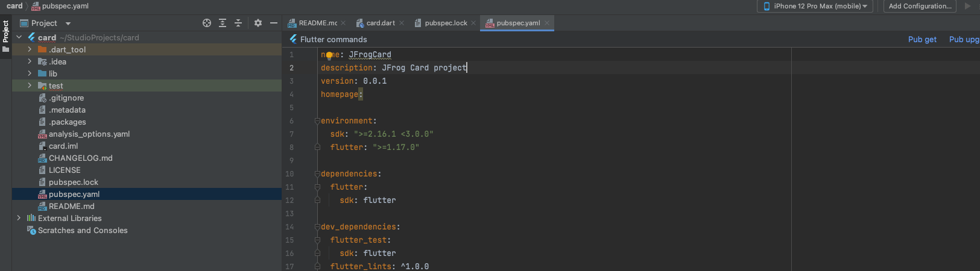Expand the .dart_tool folder

(30, 49)
